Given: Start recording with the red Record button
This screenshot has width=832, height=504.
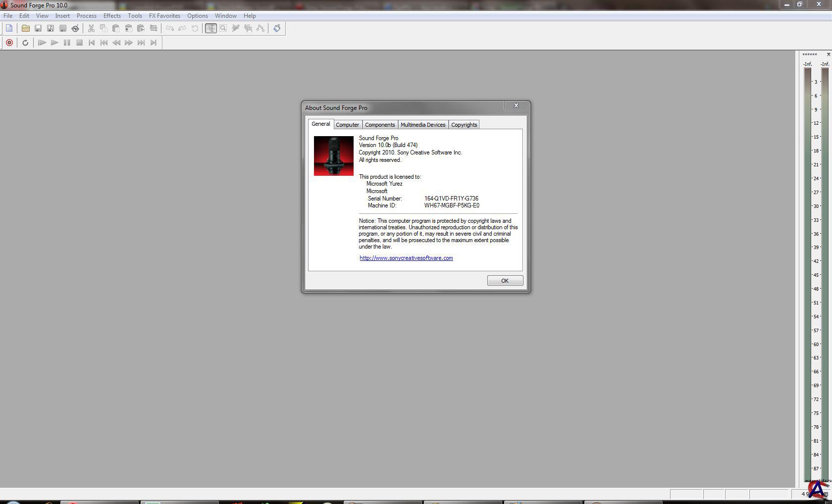Looking at the screenshot, I should point(9,43).
